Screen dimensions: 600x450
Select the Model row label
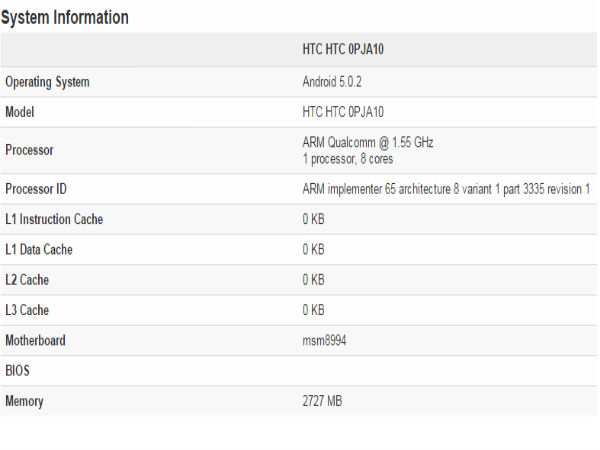21,112
